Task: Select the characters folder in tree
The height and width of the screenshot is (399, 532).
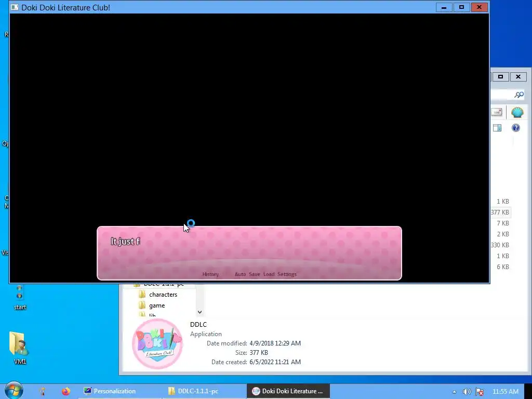Action: [163, 295]
